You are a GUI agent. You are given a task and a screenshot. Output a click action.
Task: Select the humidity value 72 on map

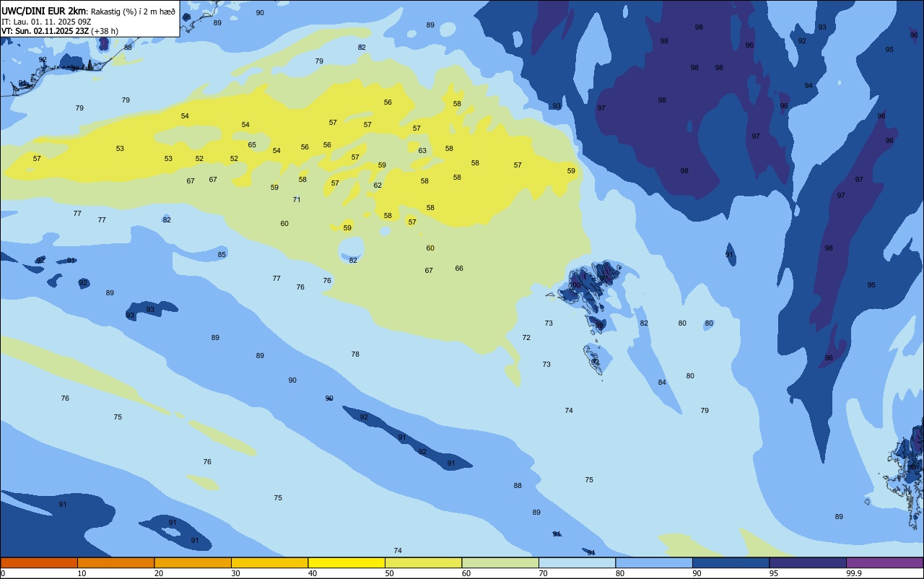point(526,338)
